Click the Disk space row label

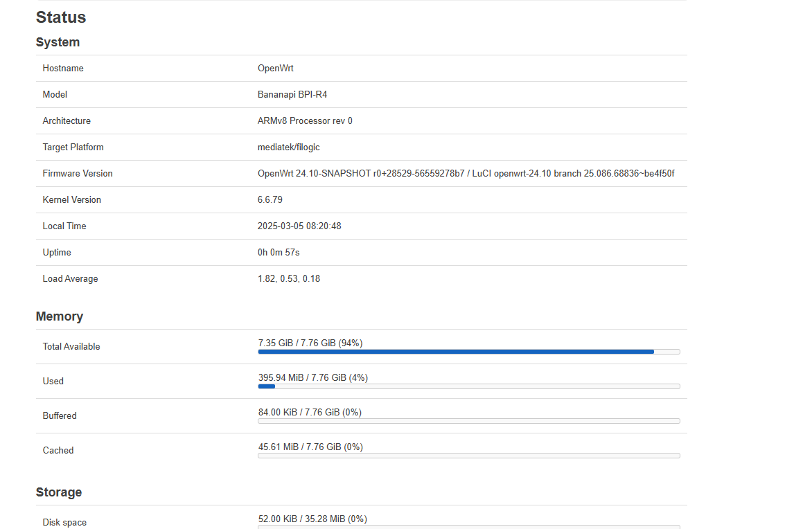point(64,523)
